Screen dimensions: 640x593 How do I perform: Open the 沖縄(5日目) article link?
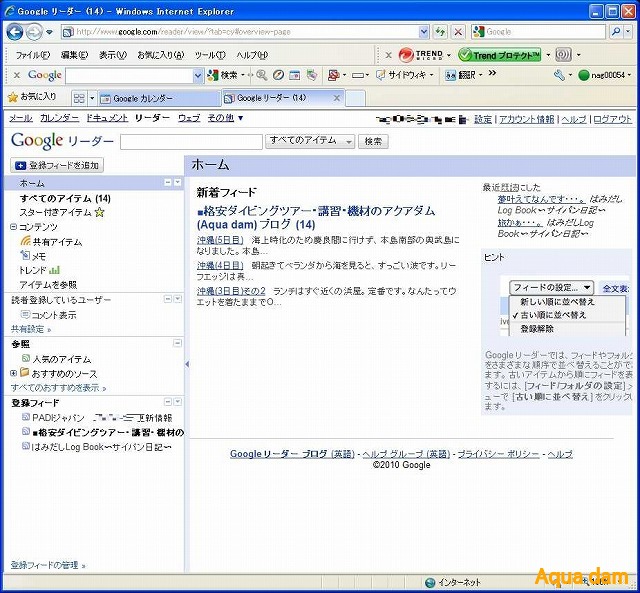(220, 240)
